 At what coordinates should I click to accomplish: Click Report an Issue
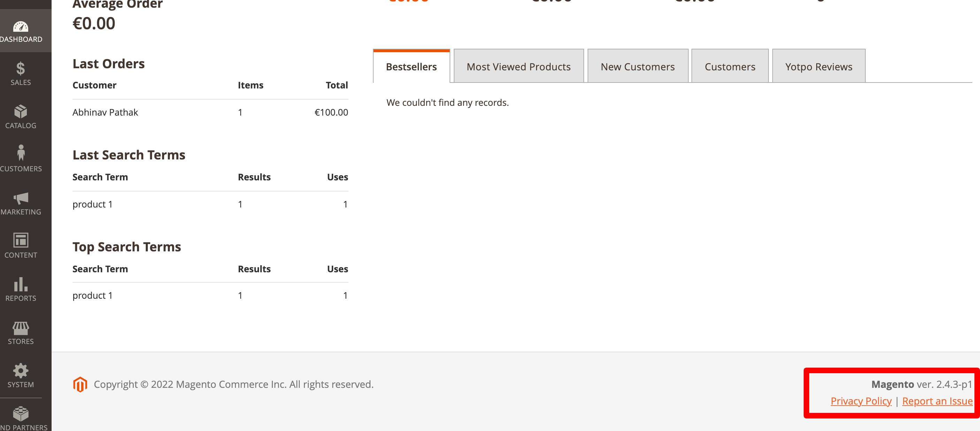click(937, 401)
